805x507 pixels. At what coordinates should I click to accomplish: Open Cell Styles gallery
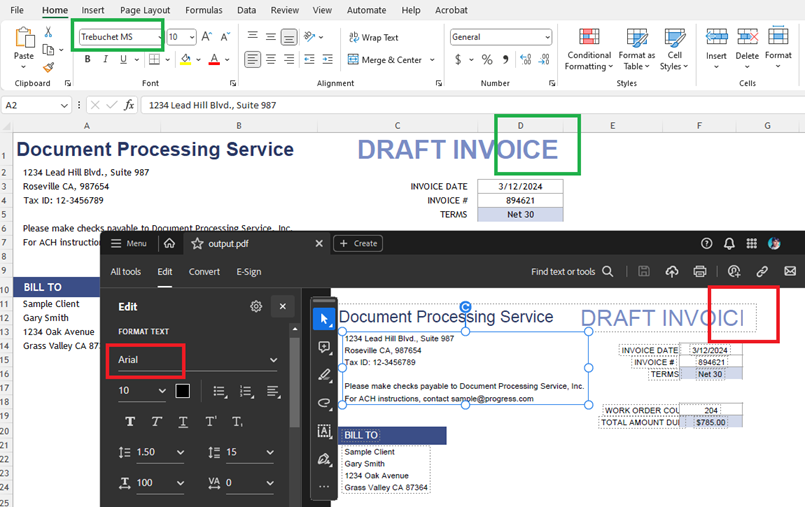pyautogui.click(x=674, y=49)
